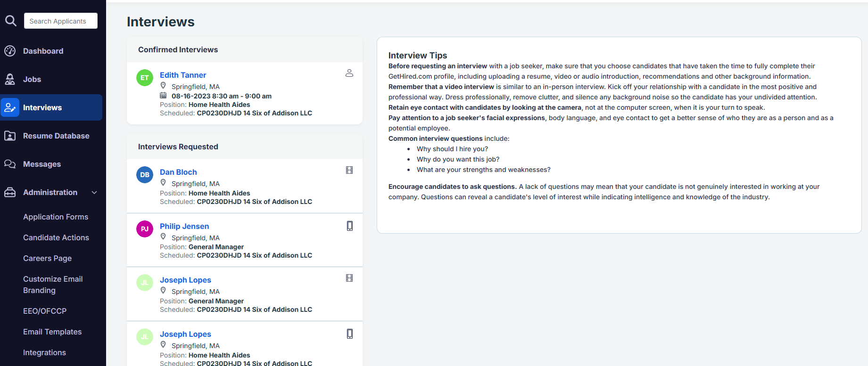
Task: Open Philip Jensen's applicant profile
Action: coord(184,226)
